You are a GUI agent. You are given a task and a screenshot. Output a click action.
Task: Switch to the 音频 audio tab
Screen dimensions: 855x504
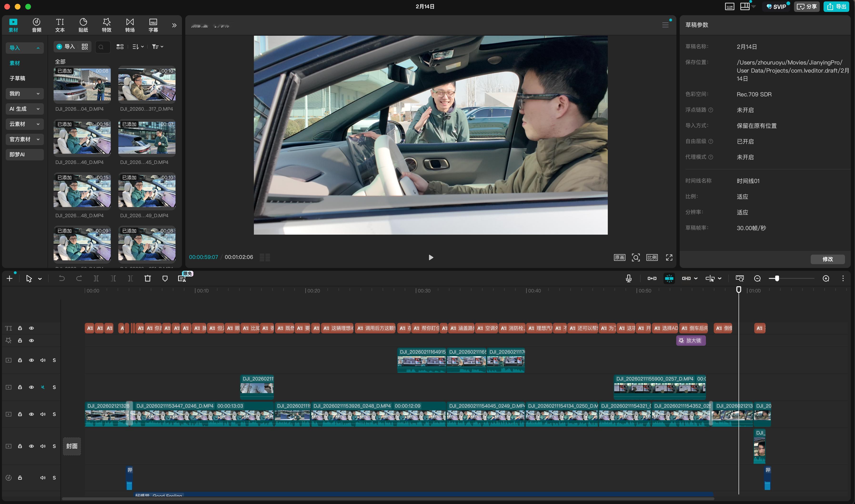tap(36, 25)
